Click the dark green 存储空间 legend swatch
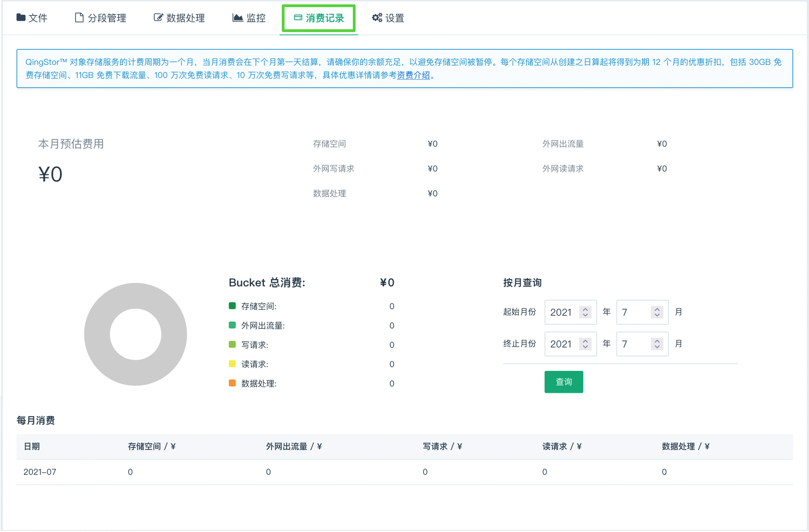This screenshot has height=532, width=809. pyautogui.click(x=232, y=306)
